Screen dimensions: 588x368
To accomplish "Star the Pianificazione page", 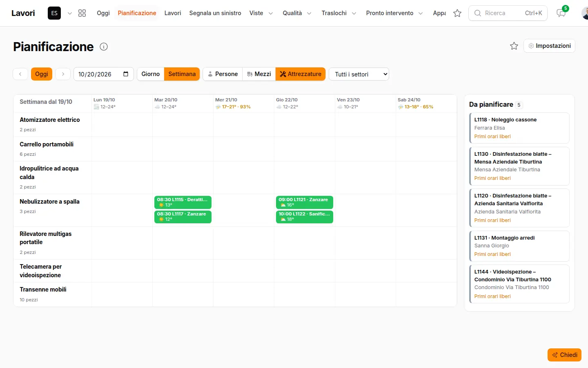I will 514,46.
